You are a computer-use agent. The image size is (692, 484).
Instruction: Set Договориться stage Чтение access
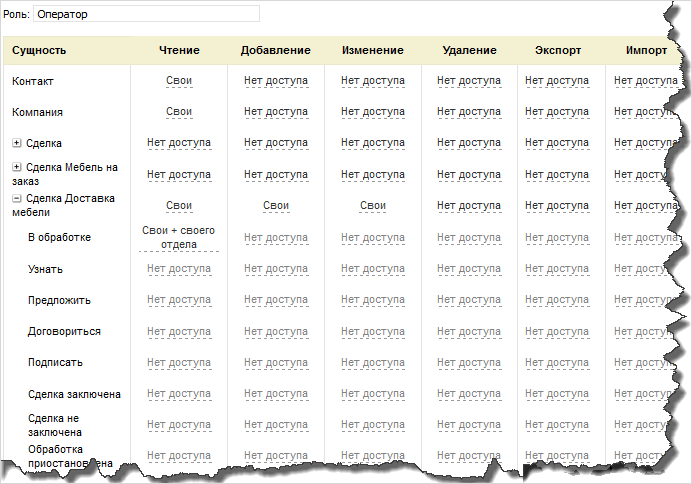point(179,331)
